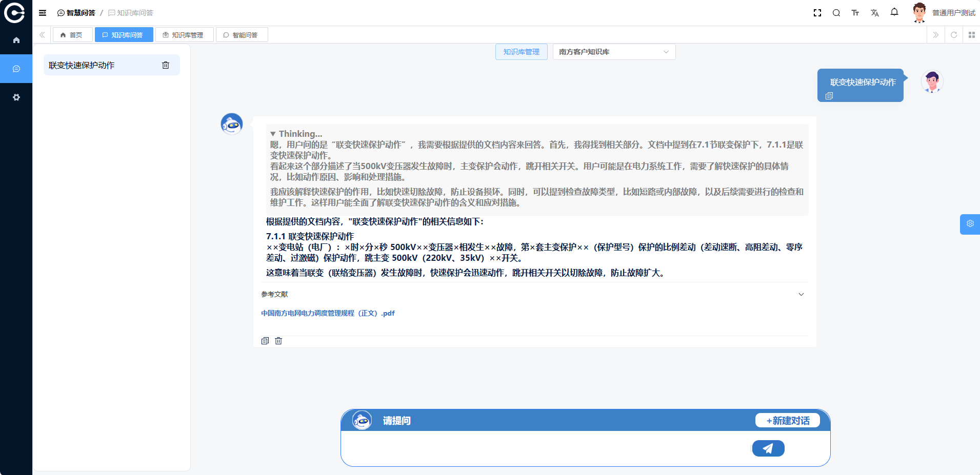
Task: Open the chat icon in left sidebar
Action: [x=16, y=69]
